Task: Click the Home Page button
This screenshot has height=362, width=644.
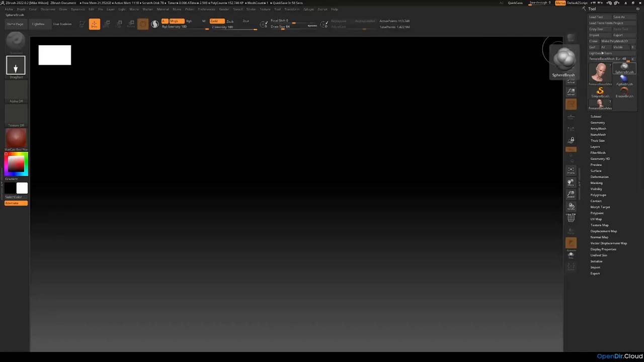Action: [x=15, y=24]
